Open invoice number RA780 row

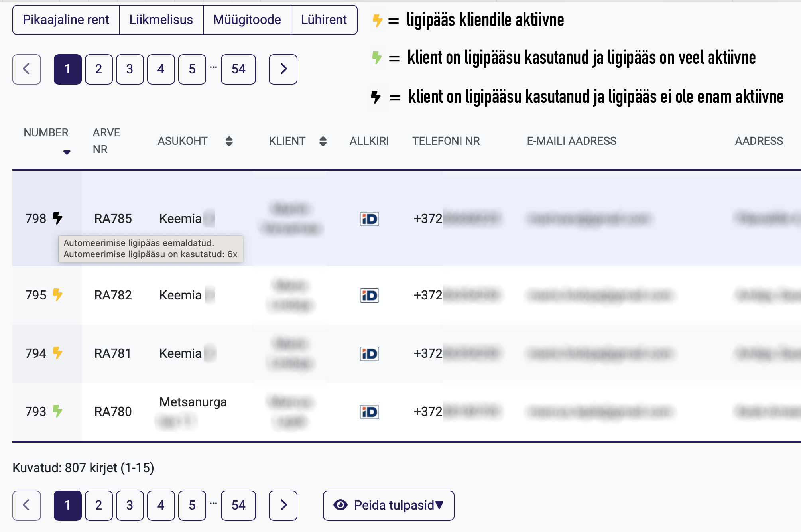coord(113,412)
